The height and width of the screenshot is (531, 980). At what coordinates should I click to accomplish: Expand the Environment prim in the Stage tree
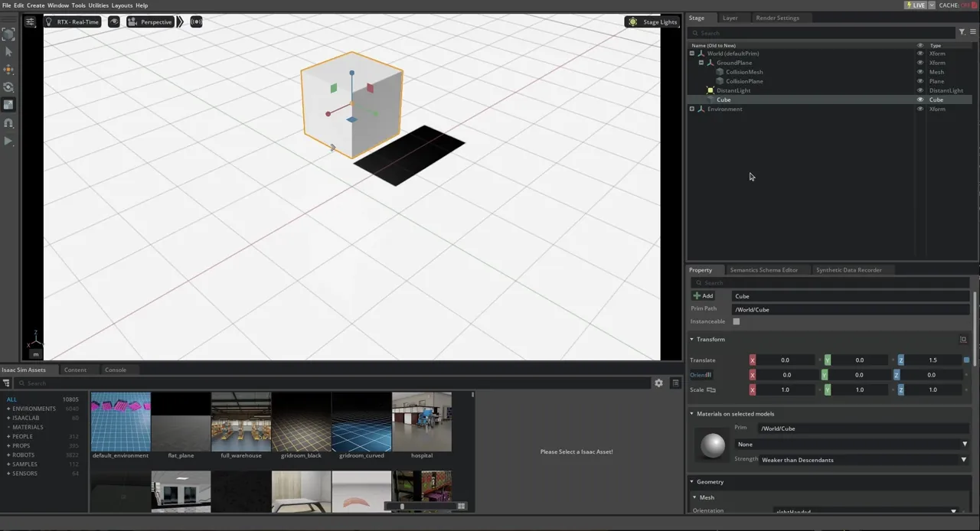(692, 109)
